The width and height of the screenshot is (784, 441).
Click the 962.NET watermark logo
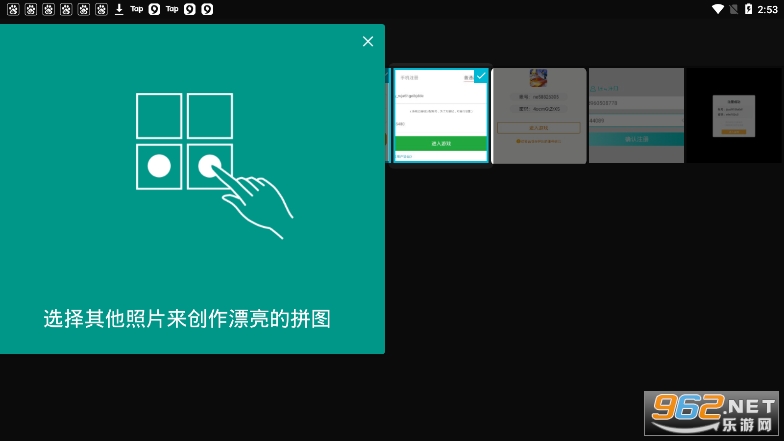711,413
